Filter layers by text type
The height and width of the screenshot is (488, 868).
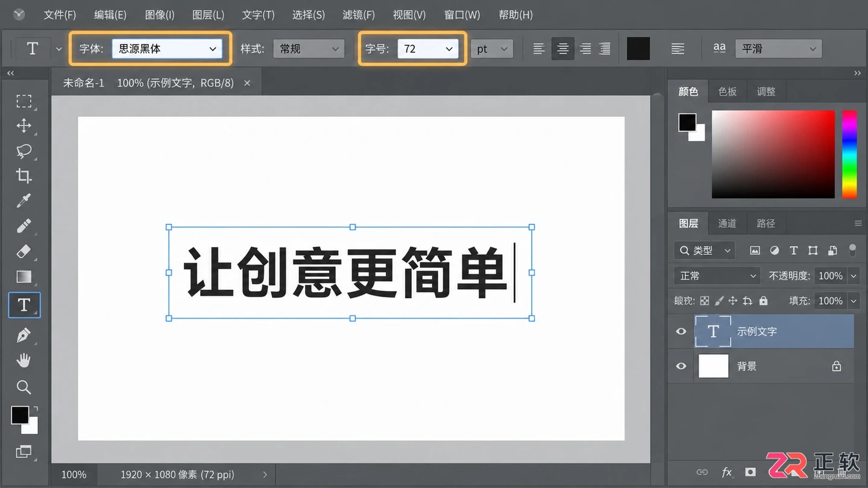[x=794, y=250]
